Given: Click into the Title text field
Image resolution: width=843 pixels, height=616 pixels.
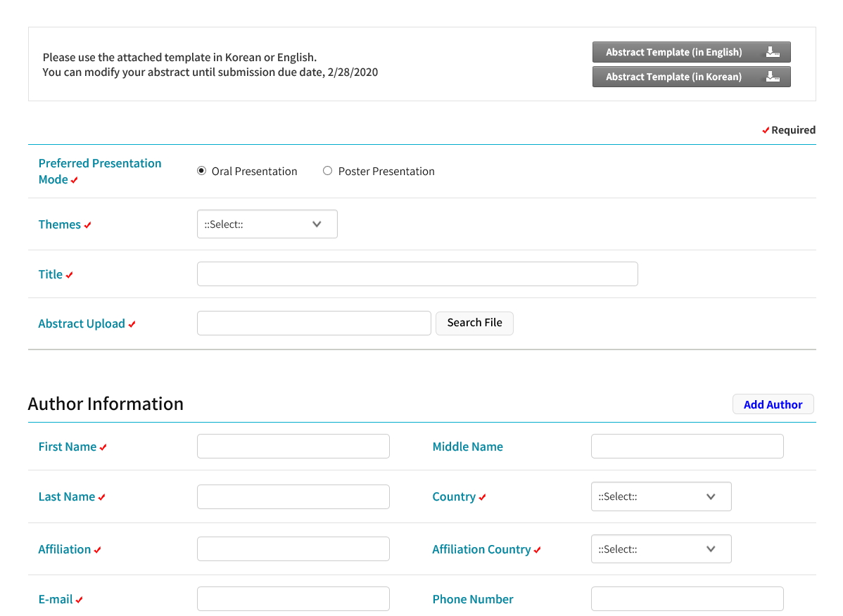Looking at the screenshot, I should pos(417,274).
